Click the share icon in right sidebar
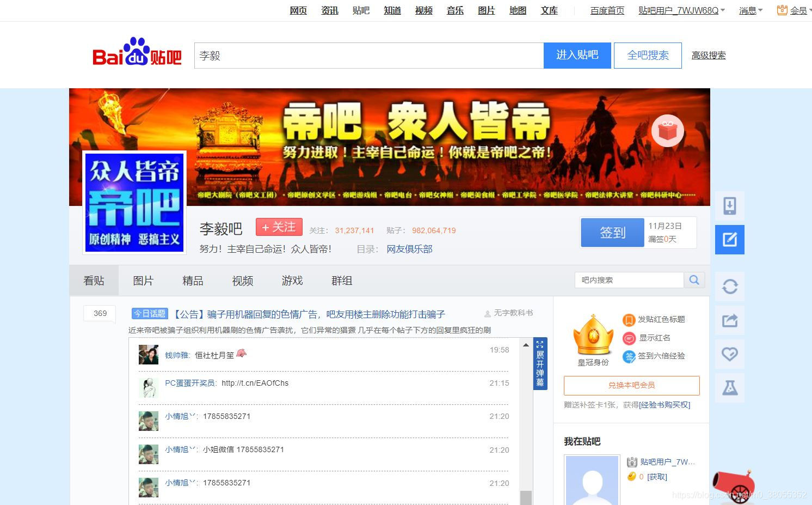Screen dimensions: 812x505 (730, 320)
